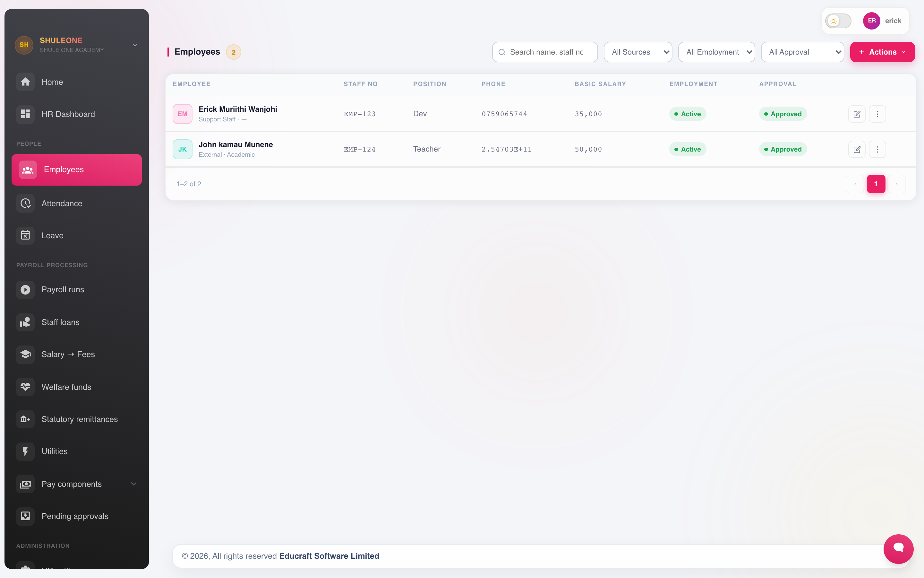Open Erick Muriithi Wanjohi's profile name
Image resolution: width=924 pixels, height=578 pixels.
[238, 109]
